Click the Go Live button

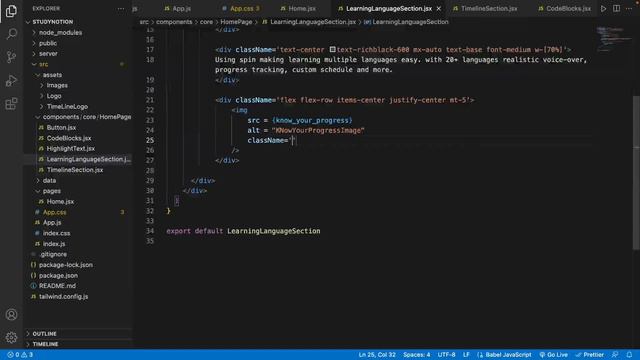[x=553, y=355]
